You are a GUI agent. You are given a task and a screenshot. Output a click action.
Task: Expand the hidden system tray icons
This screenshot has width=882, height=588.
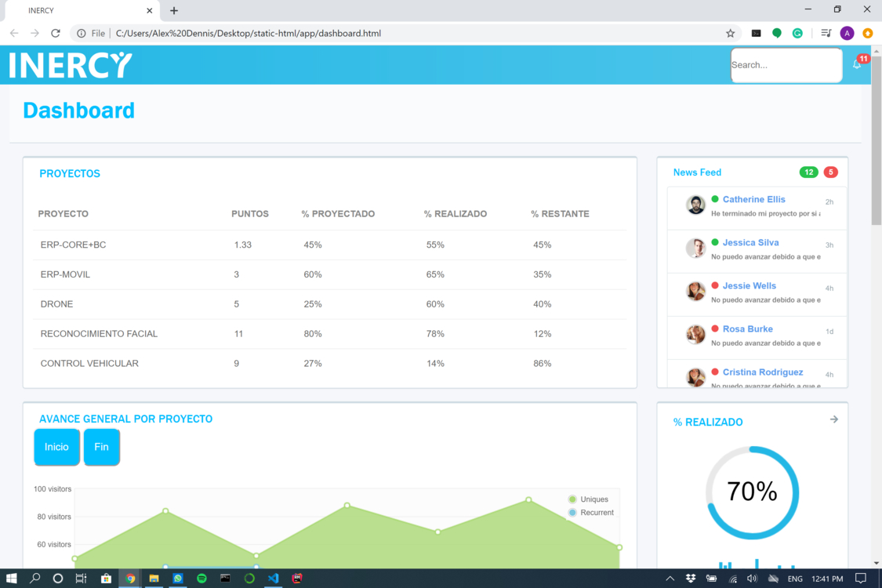click(670, 579)
